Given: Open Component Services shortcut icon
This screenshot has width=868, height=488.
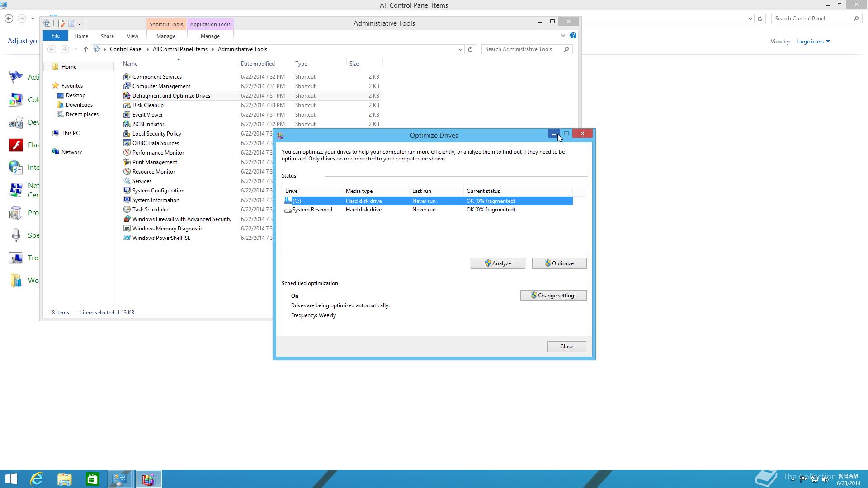Looking at the screenshot, I should tap(127, 77).
